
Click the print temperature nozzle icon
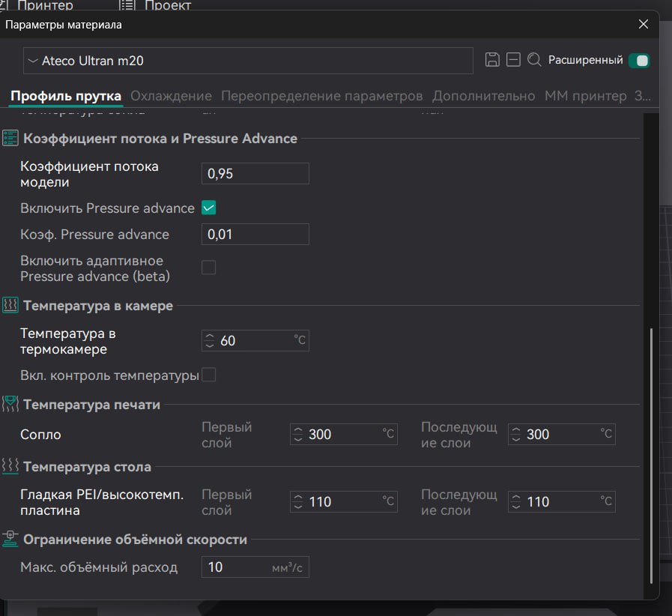point(10,405)
